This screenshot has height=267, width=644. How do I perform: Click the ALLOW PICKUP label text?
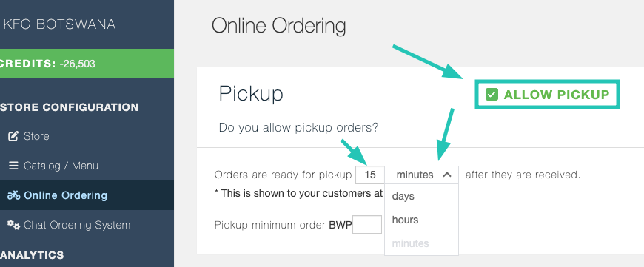pyautogui.click(x=556, y=95)
